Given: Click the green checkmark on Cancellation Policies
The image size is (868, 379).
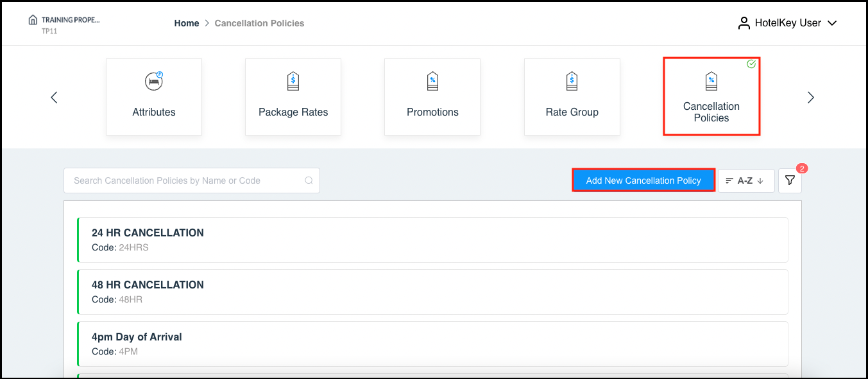Looking at the screenshot, I should tap(751, 64).
